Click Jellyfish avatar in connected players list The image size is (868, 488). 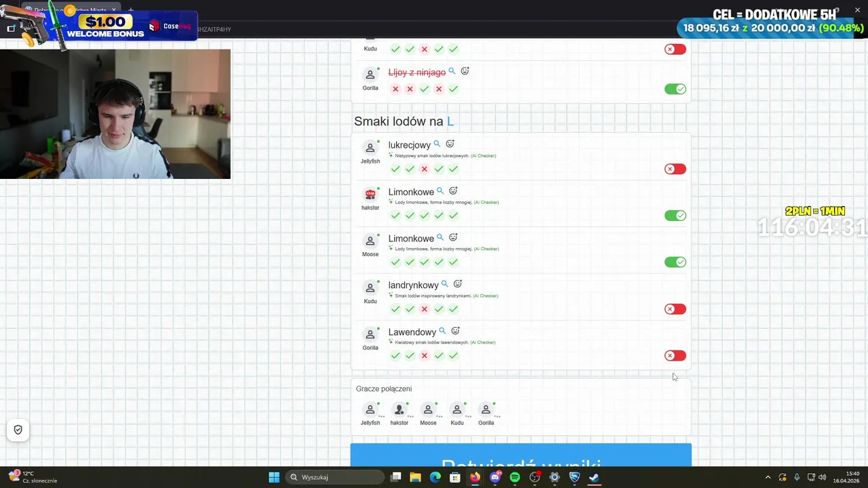[x=370, y=409]
